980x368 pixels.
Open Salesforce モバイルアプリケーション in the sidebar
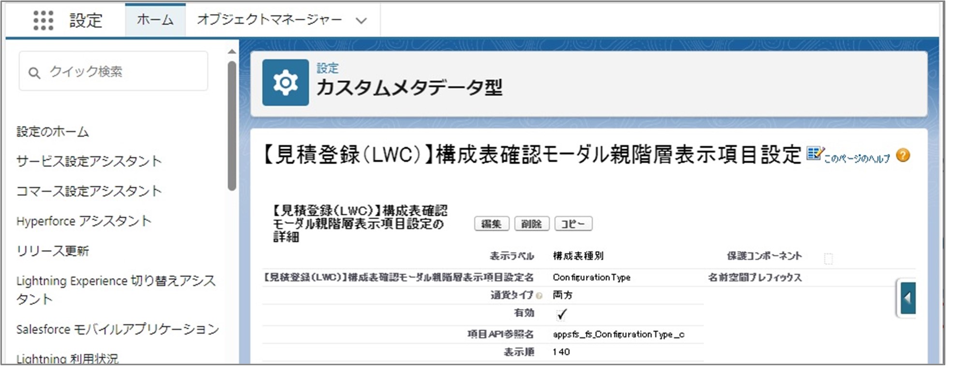[x=117, y=329]
